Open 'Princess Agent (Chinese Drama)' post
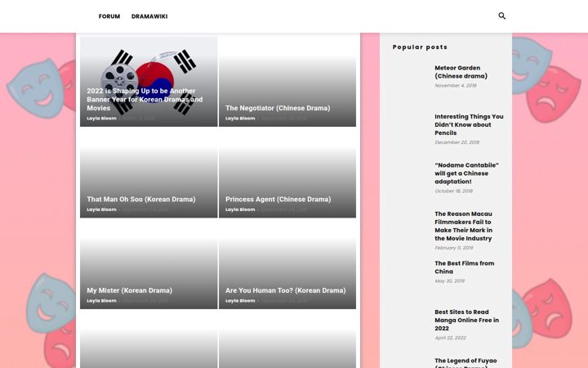 (x=278, y=200)
